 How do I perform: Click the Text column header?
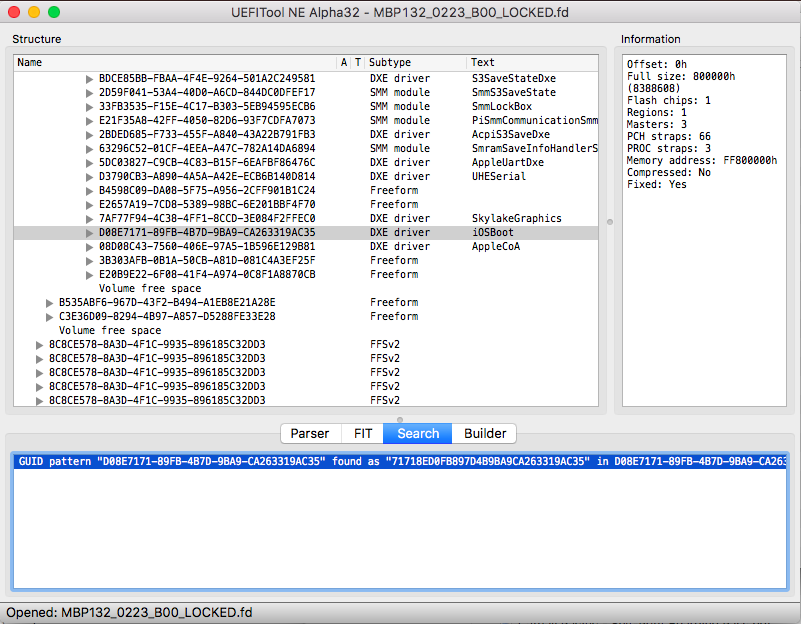tap(532, 62)
